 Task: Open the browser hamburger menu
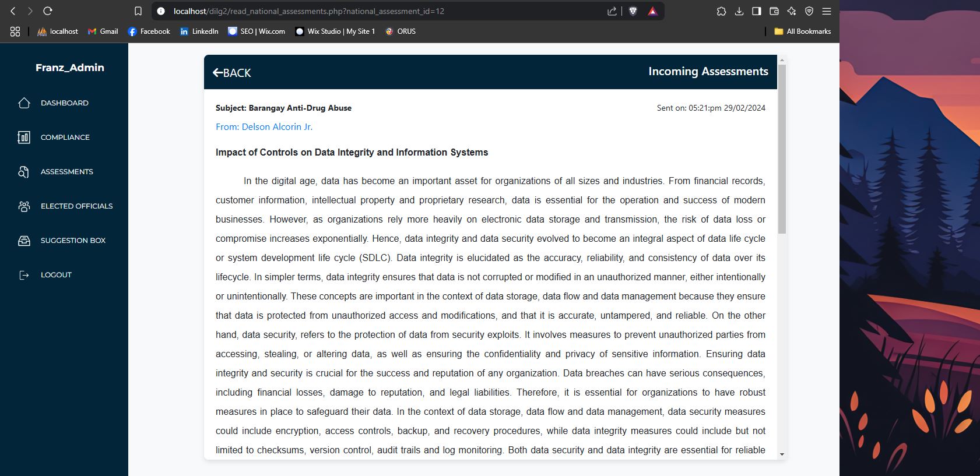point(826,11)
